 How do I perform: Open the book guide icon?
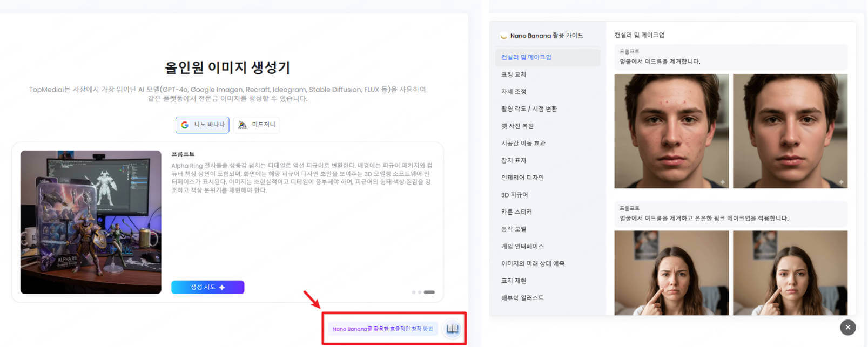(x=452, y=329)
